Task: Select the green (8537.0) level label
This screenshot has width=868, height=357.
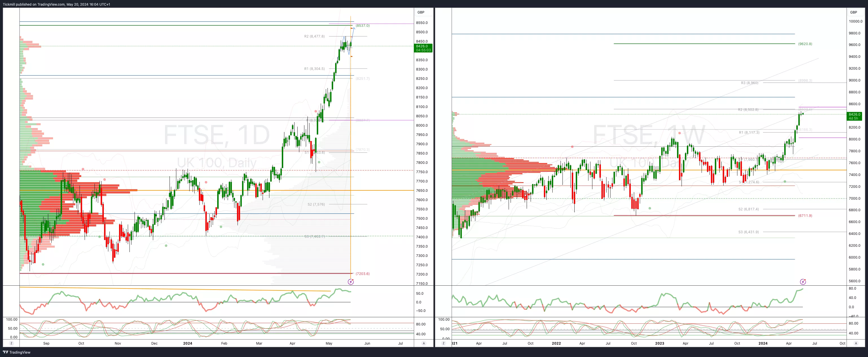Action: pos(362,26)
